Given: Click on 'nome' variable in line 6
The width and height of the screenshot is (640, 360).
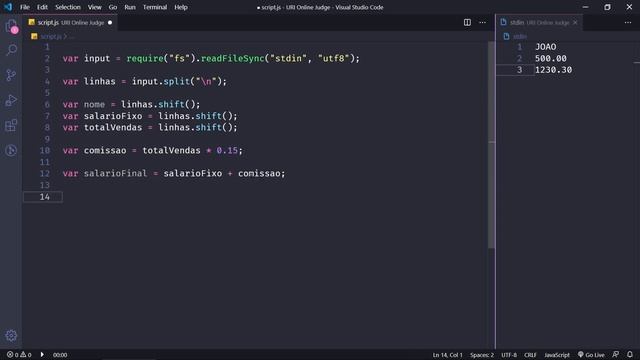Looking at the screenshot, I should click(x=94, y=104).
